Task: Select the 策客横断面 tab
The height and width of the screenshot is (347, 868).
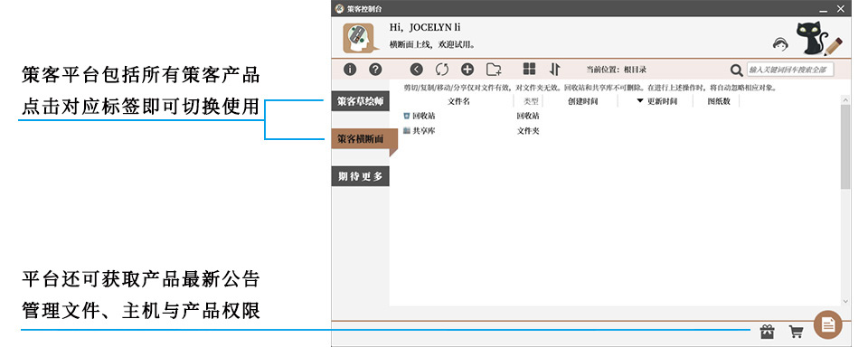Action: tap(361, 139)
